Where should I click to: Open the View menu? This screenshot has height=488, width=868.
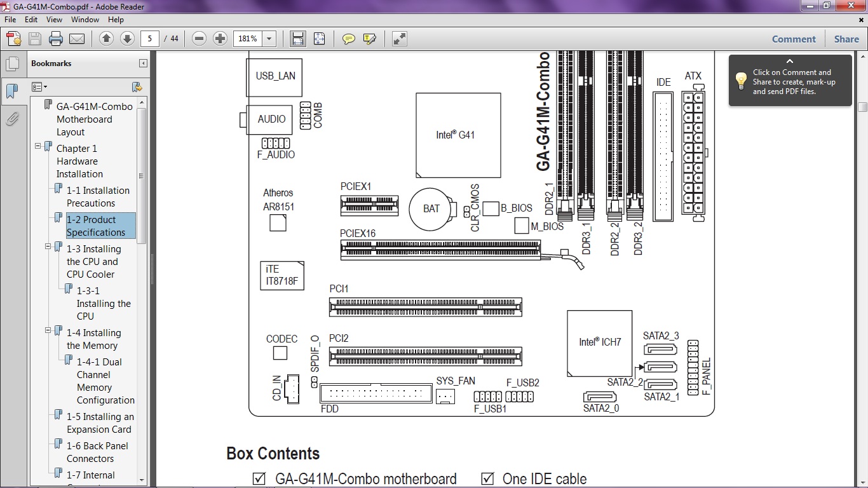point(54,20)
